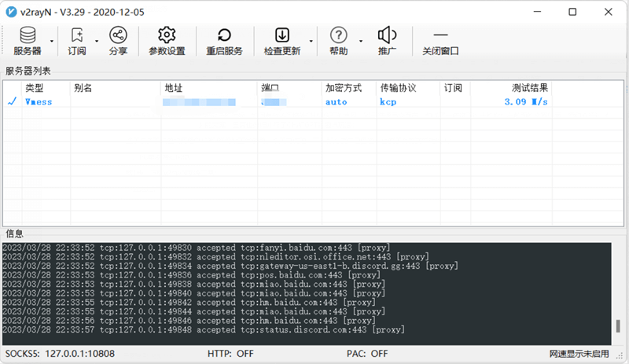Image resolution: width=629 pixels, height=364 pixels.
Task: Click the PAC: OFF status entry
Action: [367, 354]
